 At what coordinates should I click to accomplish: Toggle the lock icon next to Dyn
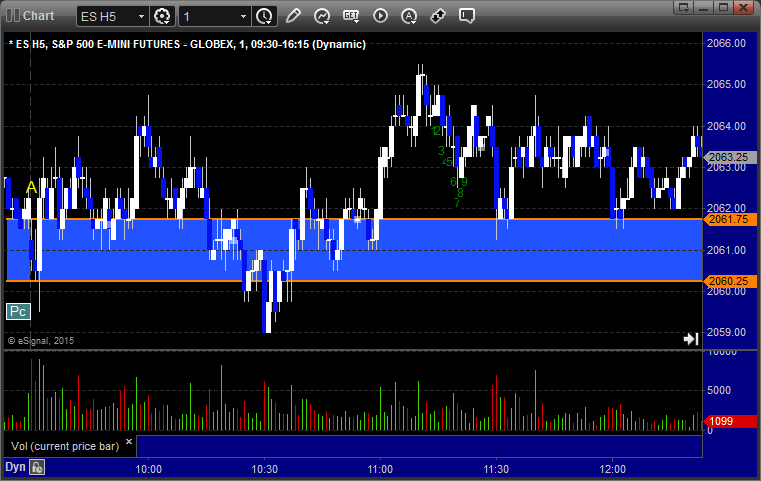click(x=37, y=467)
